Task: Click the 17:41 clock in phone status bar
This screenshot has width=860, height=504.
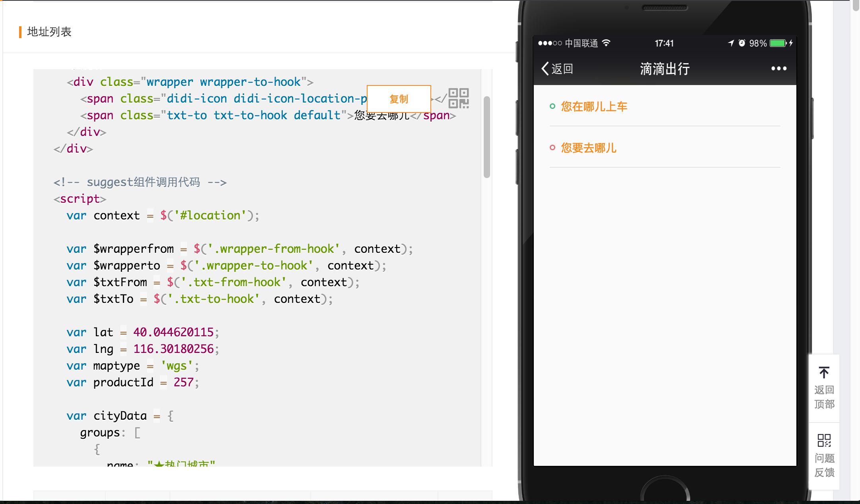Action: [x=664, y=43]
